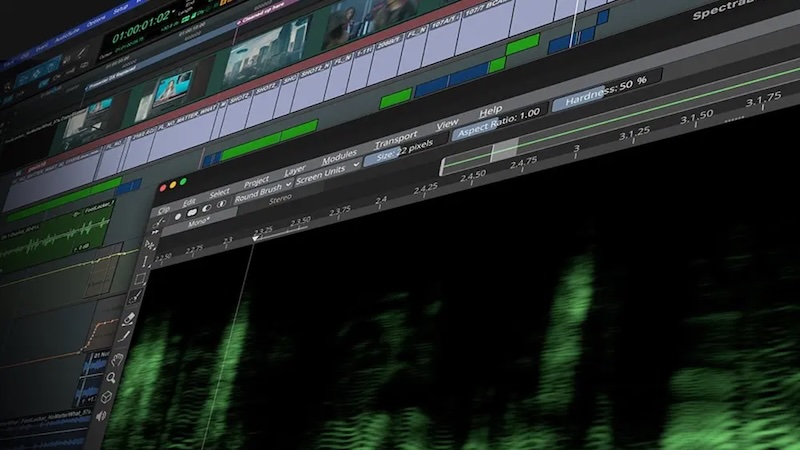Screen dimensions: 800x450
Task: Click the 01:00:01:02 timecode counter
Action: click(141, 27)
